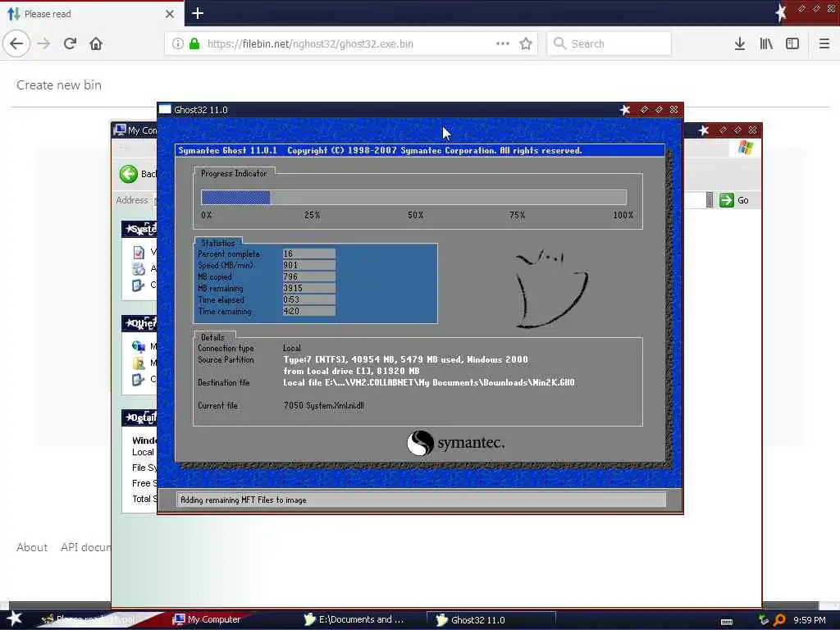Click the 50% progress scale mark

pyautogui.click(x=415, y=215)
